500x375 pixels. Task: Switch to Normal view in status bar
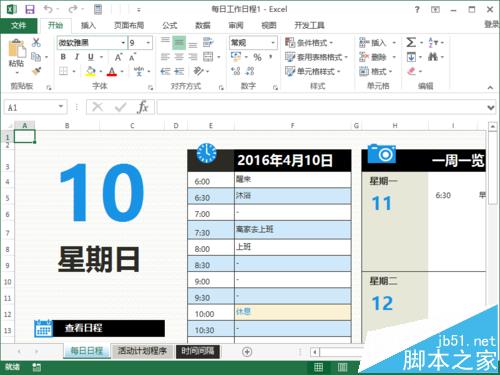click(x=318, y=367)
